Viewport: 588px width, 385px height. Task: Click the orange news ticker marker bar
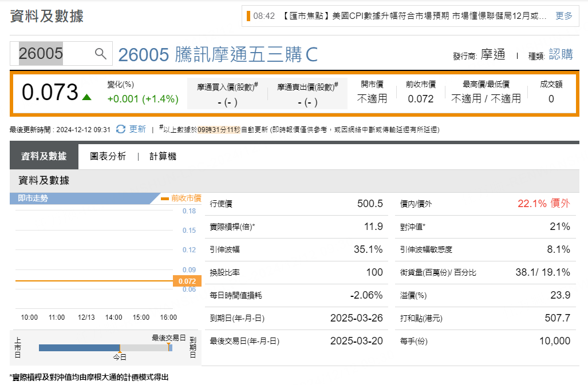[x=248, y=16]
